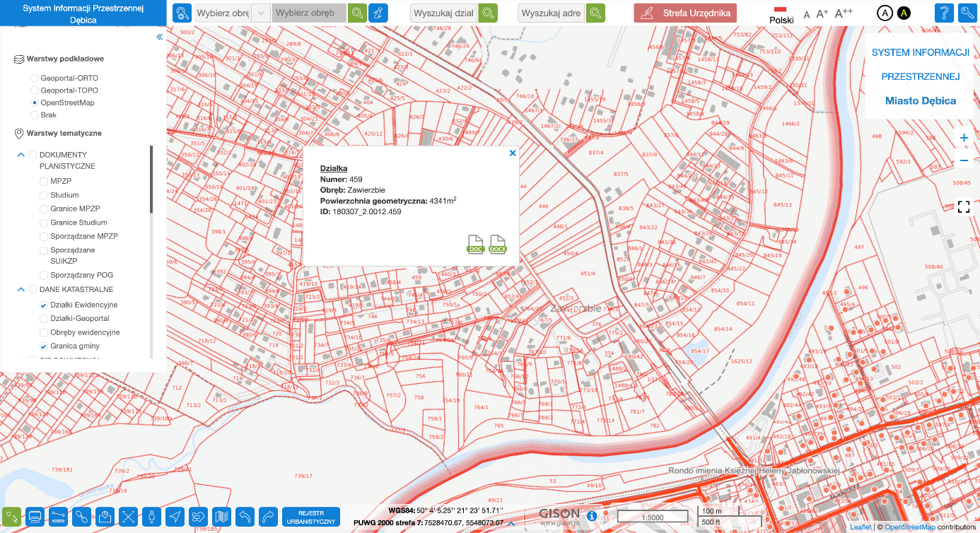The image size is (980, 533).
Task: Disable the Działki Ewidencyjne layer
Action: coord(44,305)
